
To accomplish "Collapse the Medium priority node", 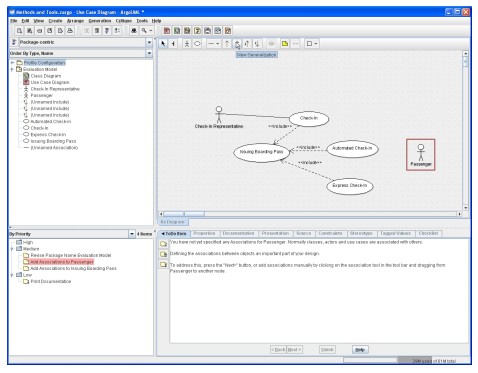I will [x=12, y=249].
